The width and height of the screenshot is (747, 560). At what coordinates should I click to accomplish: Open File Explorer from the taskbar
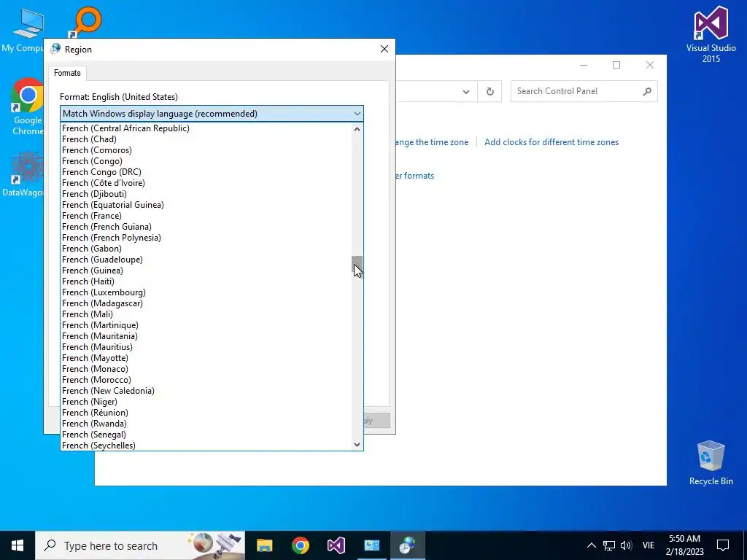264,545
